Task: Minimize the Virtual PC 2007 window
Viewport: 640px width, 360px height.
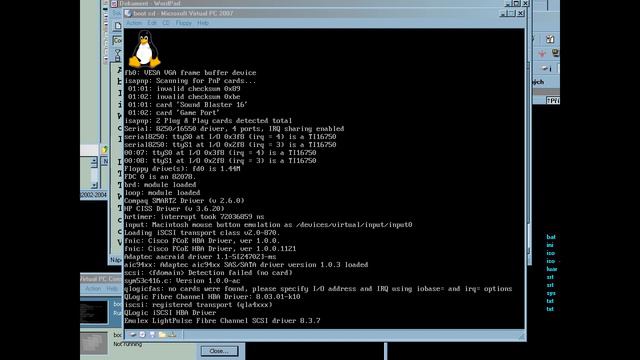Action: pos(503,13)
